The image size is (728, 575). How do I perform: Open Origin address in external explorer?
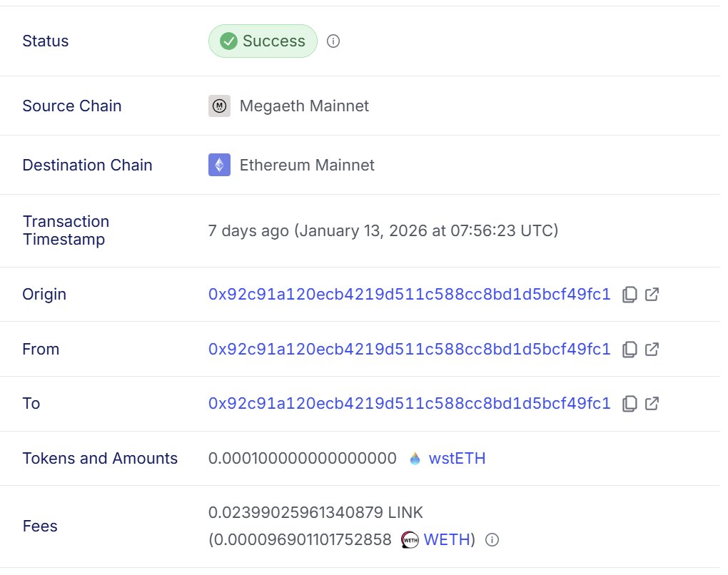(x=652, y=295)
